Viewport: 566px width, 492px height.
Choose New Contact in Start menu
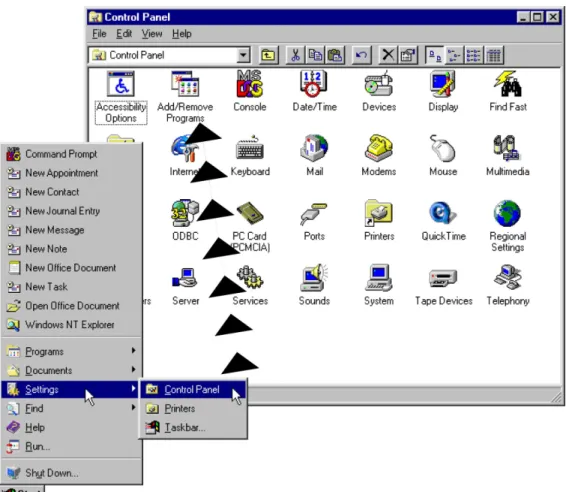(71, 192)
